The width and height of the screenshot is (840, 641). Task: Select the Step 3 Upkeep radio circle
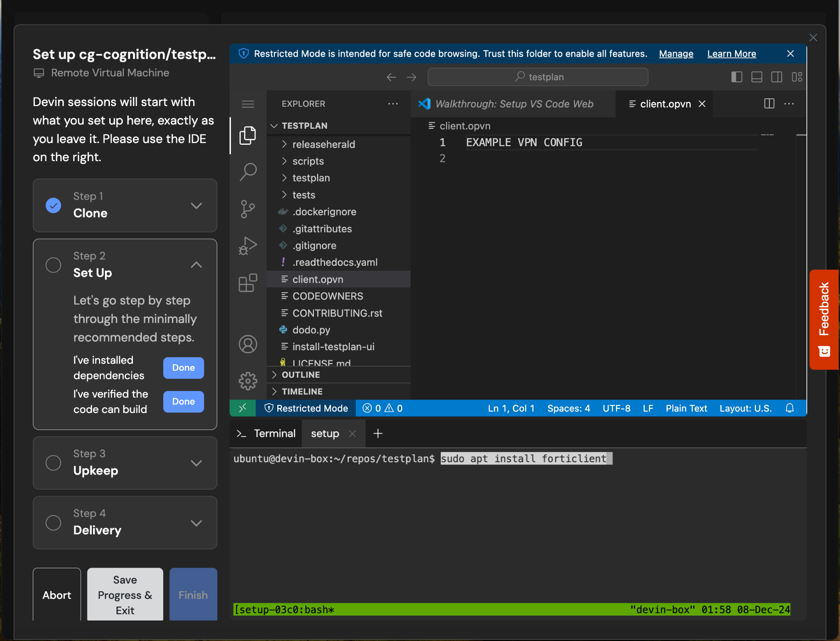pyautogui.click(x=53, y=463)
